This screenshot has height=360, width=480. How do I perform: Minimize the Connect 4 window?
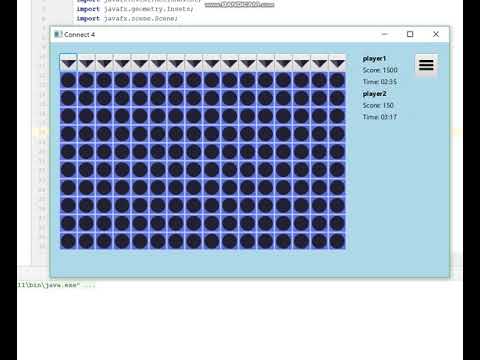385,34
